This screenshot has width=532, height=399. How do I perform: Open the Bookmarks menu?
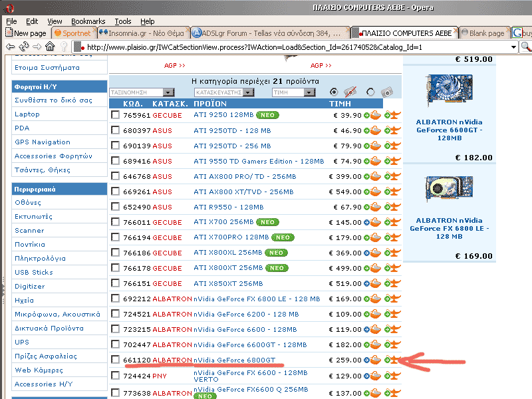coord(88,21)
